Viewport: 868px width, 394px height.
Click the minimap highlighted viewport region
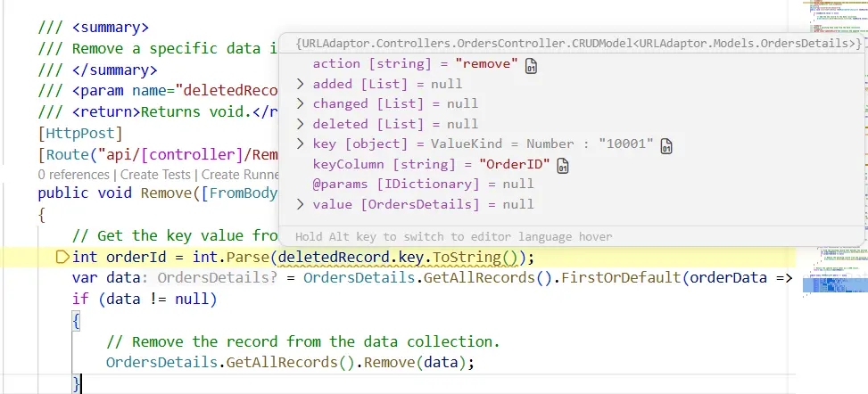click(835, 284)
